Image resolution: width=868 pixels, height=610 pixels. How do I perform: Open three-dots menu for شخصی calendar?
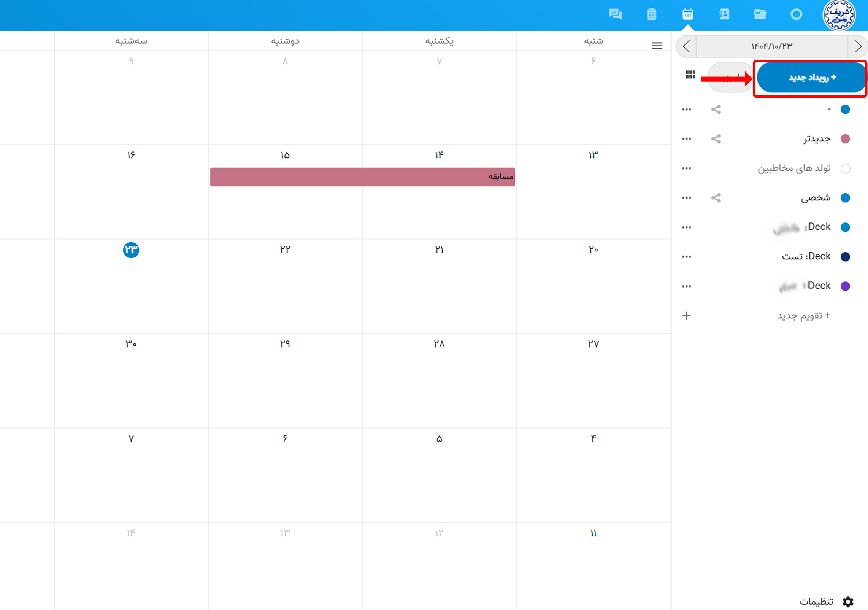point(686,198)
